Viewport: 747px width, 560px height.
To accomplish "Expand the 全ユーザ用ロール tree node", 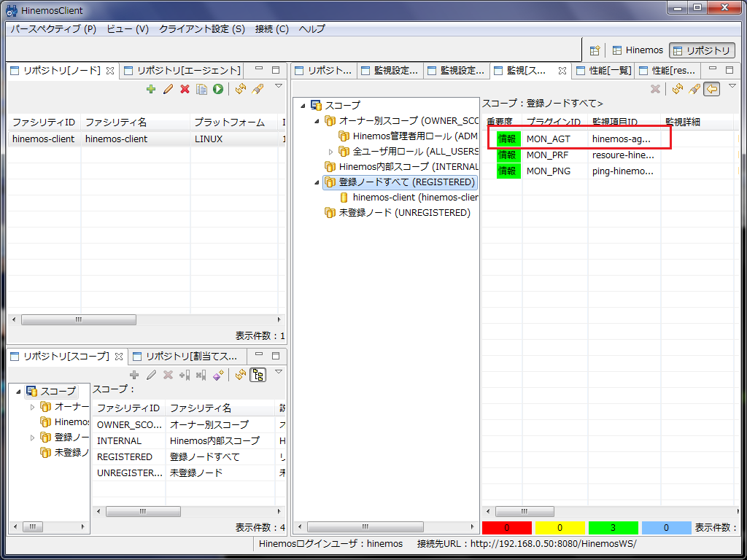I will point(330,152).
